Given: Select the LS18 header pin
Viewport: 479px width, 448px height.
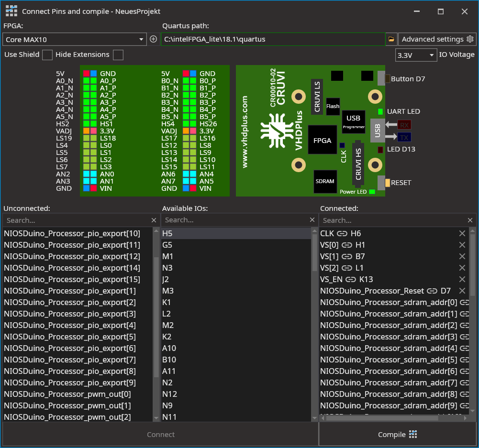Looking at the screenshot, I should pyautogui.click(x=93, y=138).
